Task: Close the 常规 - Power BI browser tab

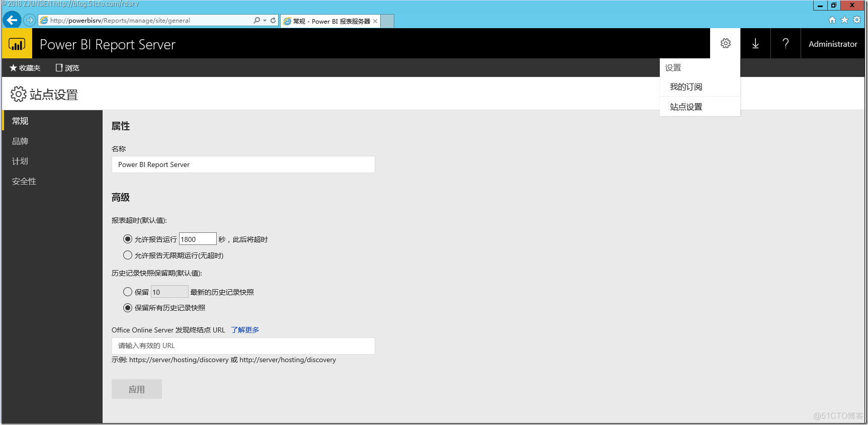Action: pos(375,21)
